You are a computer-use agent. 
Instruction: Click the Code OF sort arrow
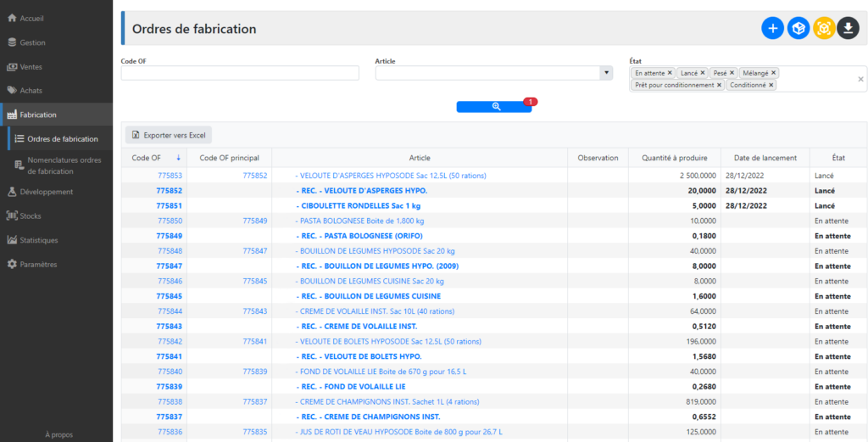pos(178,158)
